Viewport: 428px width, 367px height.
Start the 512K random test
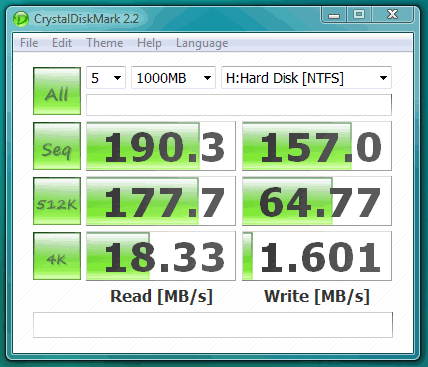(x=57, y=201)
